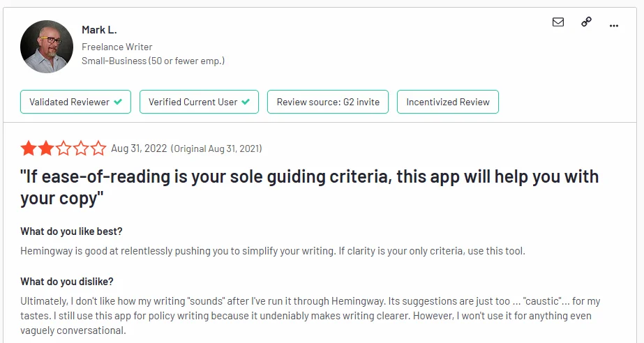Click the Small-Business company size text
This screenshot has width=644, height=343.
click(153, 61)
